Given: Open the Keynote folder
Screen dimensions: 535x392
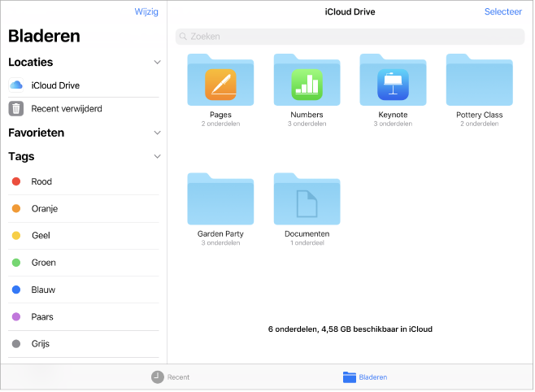Looking at the screenshot, I should click(393, 80).
